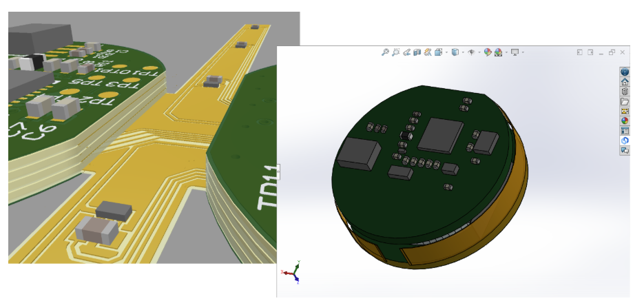Viewport: 644px width, 303px height.
Task: Select the large square chip on board
Action: (442, 134)
